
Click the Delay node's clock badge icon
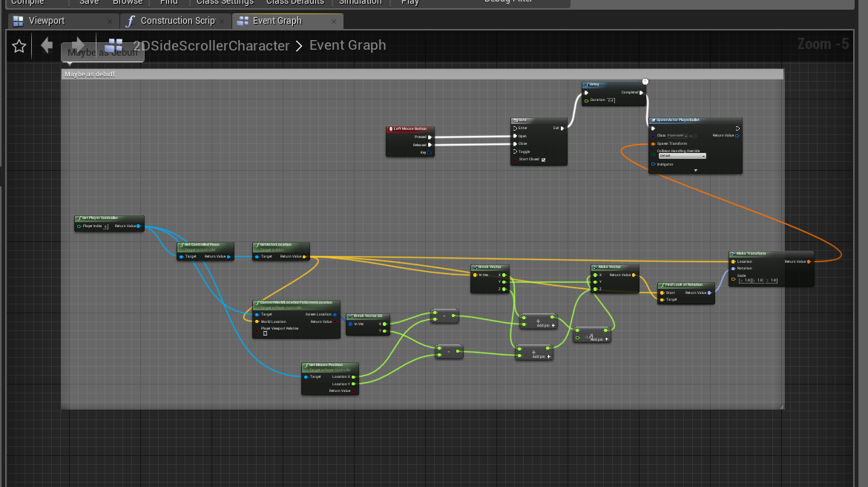coord(645,82)
